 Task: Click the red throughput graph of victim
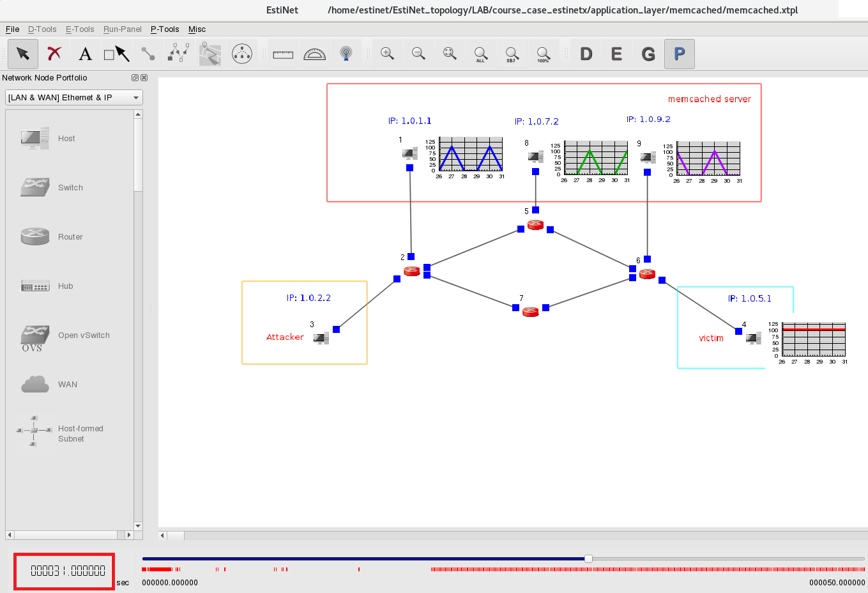tap(808, 343)
